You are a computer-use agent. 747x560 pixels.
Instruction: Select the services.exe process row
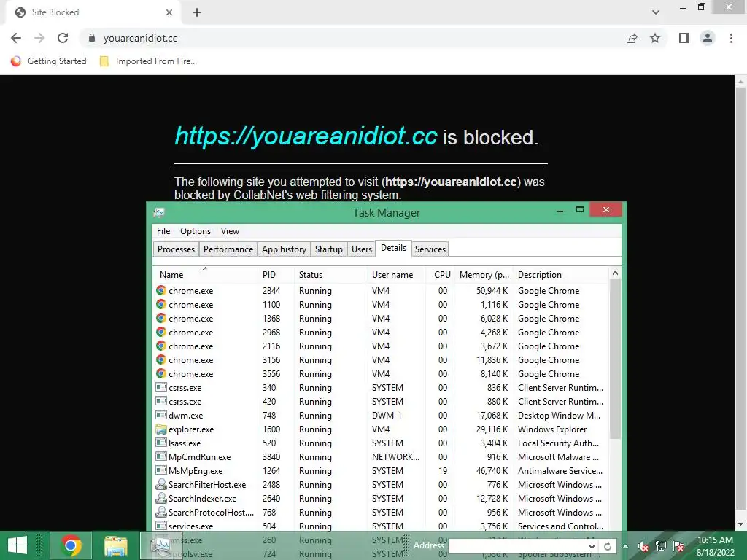[x=381, y=526]
